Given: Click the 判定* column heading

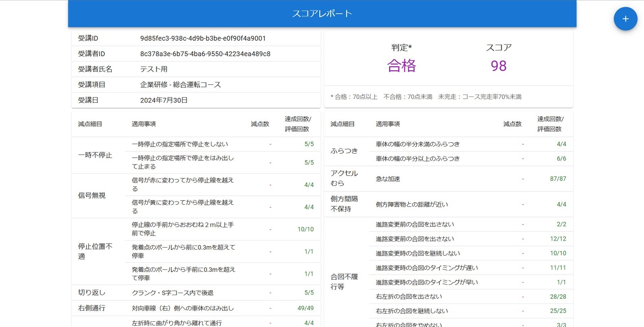Looking at the screenshot, I should (401, 48).
